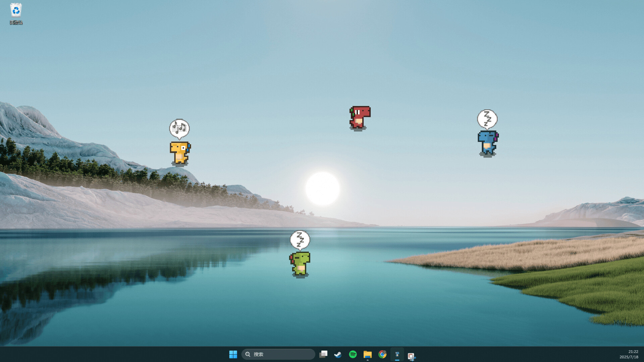
Task: Click the Zzz bubble above the green dinosaur
Action: click(x=300, y=240)
